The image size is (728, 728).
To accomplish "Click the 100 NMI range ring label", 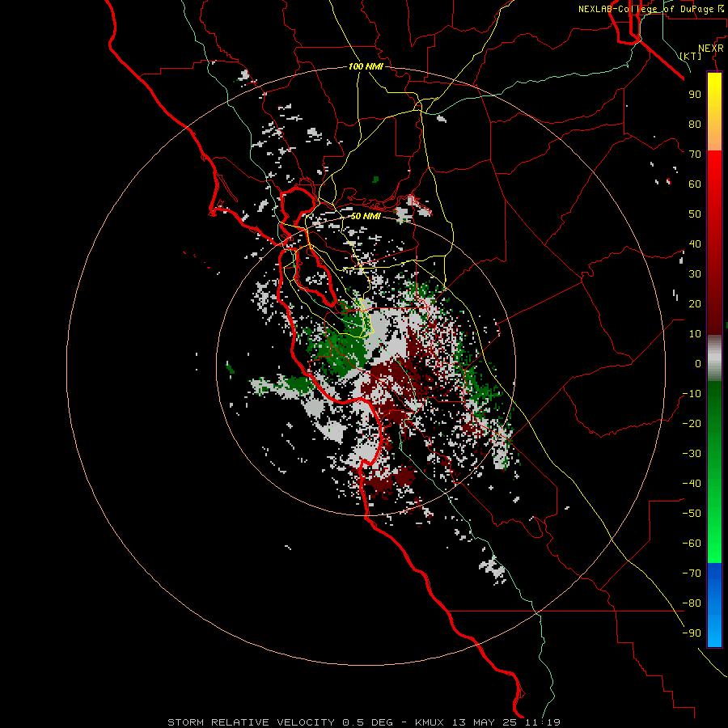I will (x=366, y=66).
